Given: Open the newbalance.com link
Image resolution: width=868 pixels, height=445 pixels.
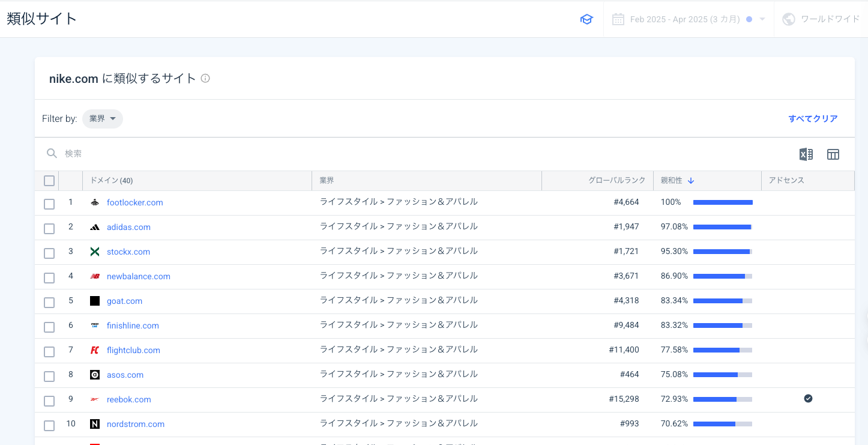Looking at the screenshot, I should [x=139, y=276].
